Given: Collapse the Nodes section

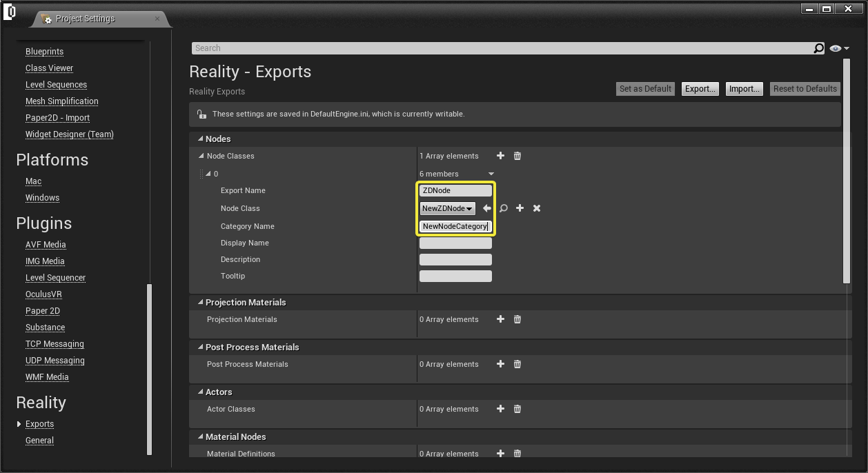Looking at the screenshot, I should click(x=201, y=139).
